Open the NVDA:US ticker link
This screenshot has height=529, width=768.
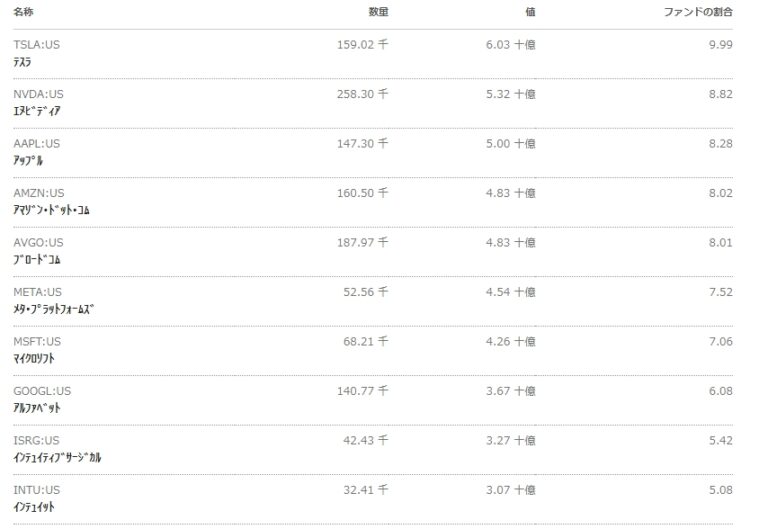point(38,94)
